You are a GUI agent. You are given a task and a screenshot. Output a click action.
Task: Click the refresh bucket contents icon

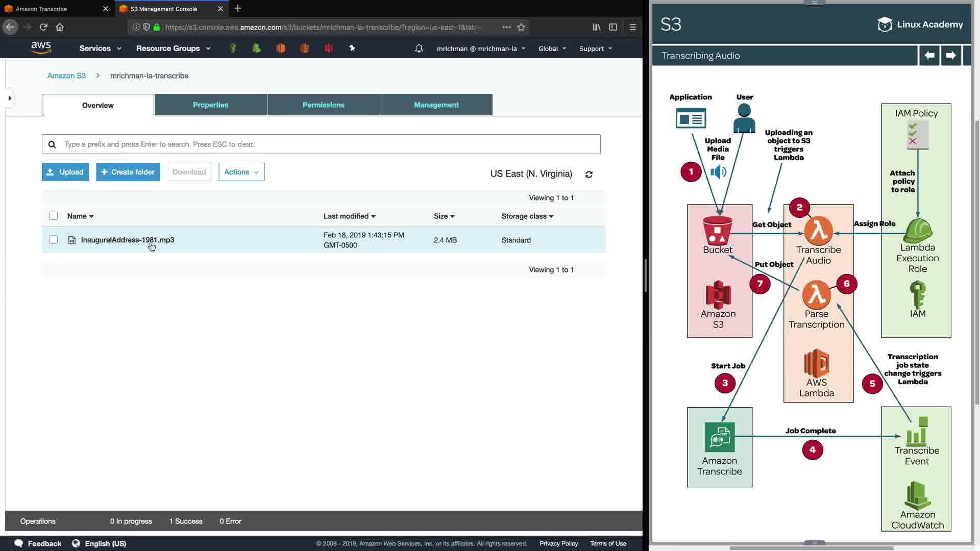point(589,174)
